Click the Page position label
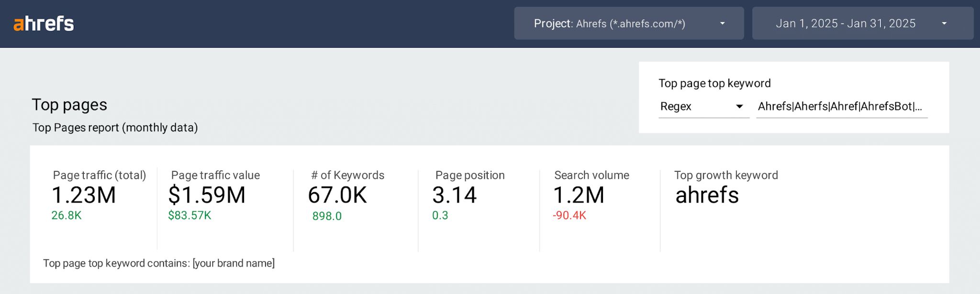The width and height of the screenshot is (980, 294). coord(470,175)
